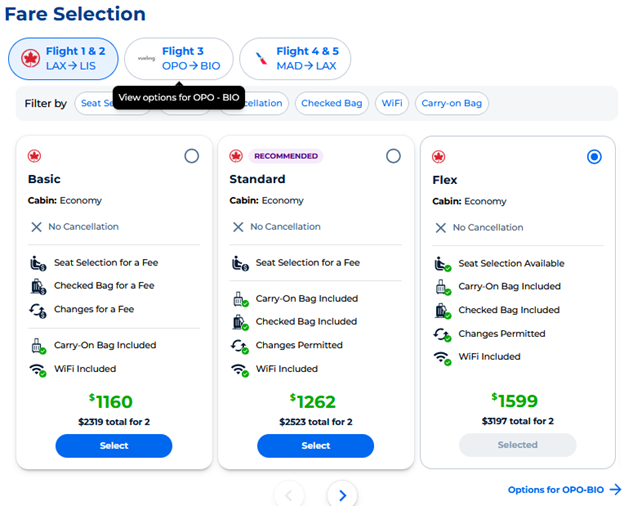Click the arrow beside Options for OPO-BIO
The width and height of the screenshot is (624, 506).
(x=615, y=489)
